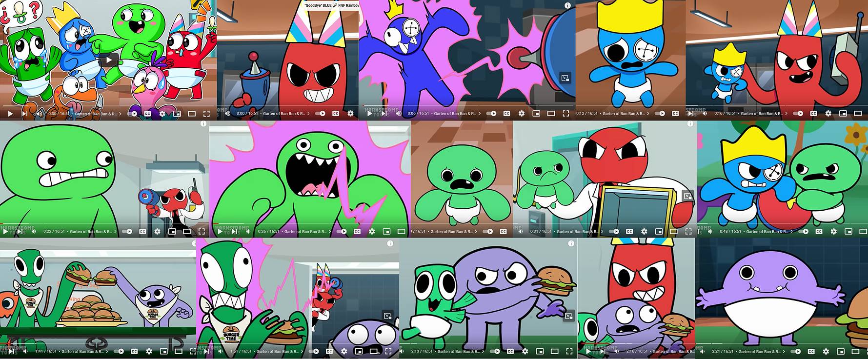The image size is (868, 359).
Task: Expand chapter title arrow in 0:22 frame
Action: (x=116, y=232)
